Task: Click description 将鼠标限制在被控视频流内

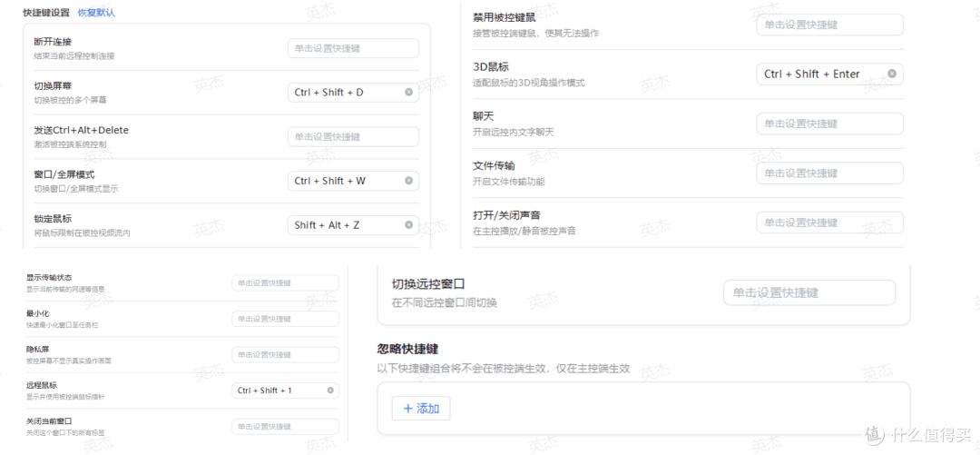Action: coord(83,233)
